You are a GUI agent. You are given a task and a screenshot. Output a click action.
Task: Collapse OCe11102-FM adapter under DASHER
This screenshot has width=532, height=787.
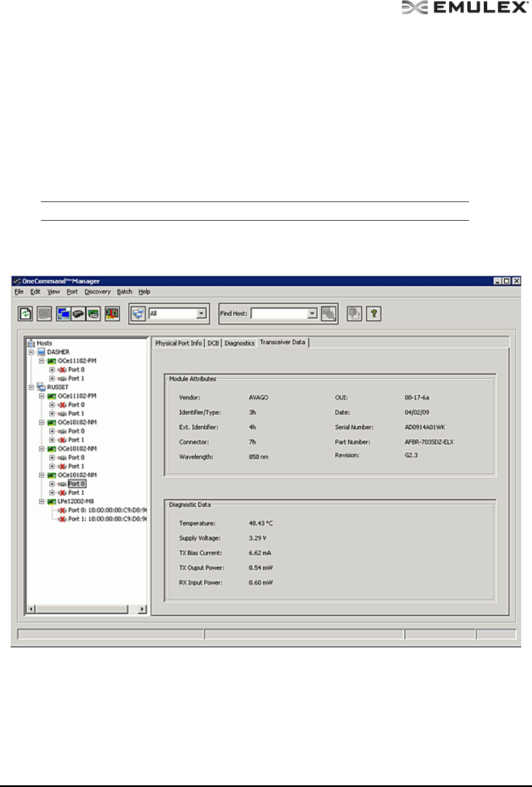[x=41, y=361]
